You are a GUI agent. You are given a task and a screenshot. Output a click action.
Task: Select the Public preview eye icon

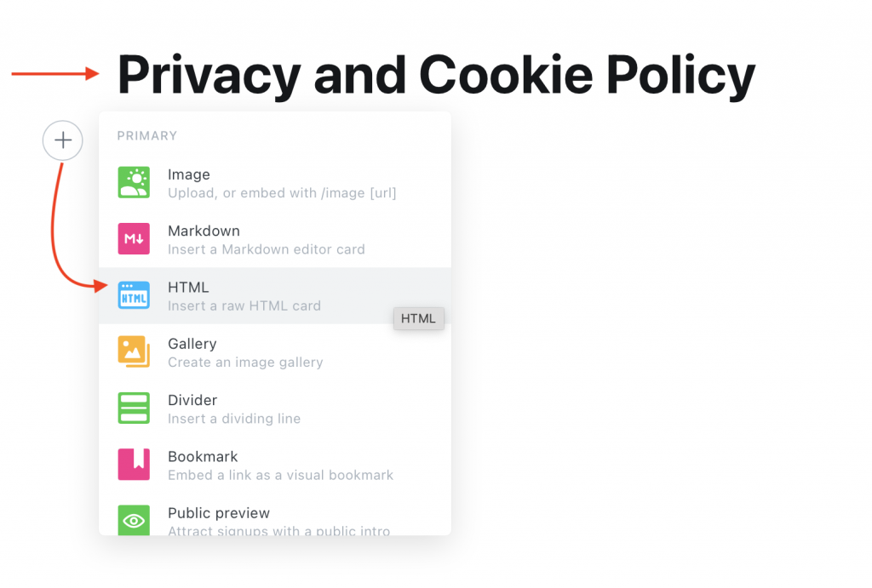coord(133,520)
